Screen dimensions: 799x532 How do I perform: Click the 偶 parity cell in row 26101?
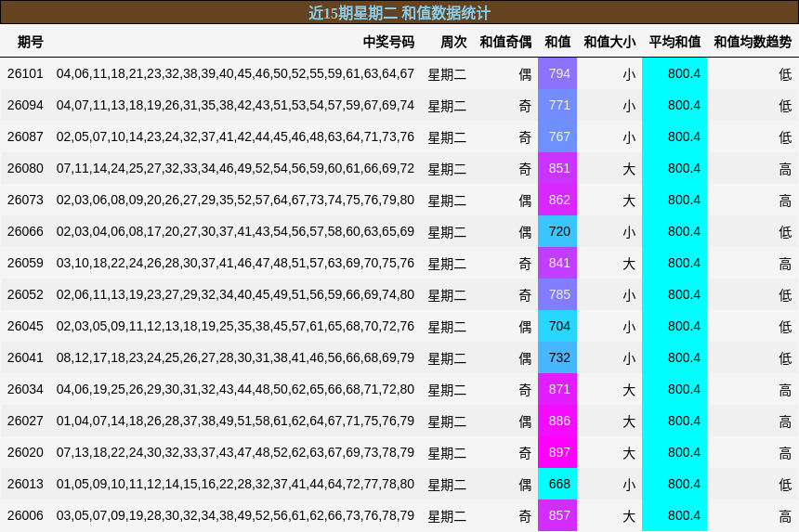tap(525, 74)
